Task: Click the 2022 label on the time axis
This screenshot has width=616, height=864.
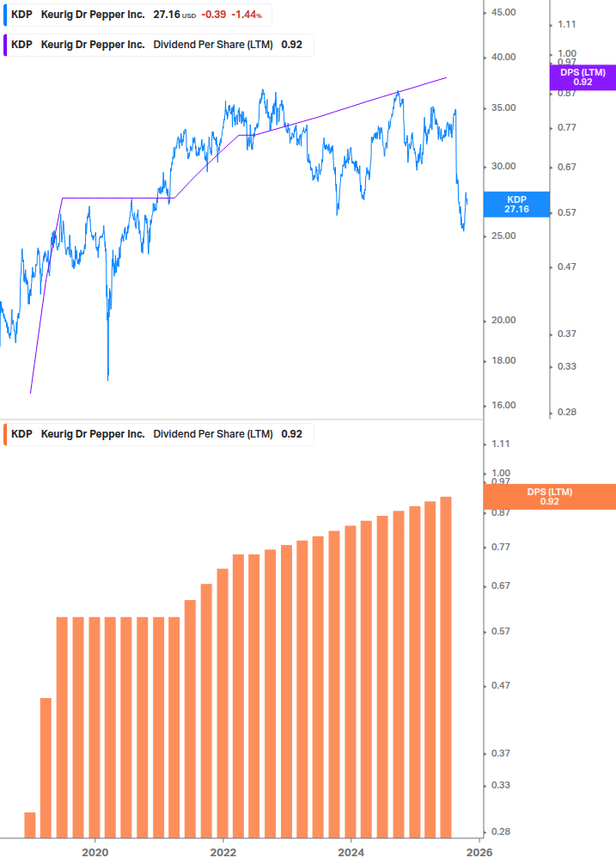Action: coord(223,852)
